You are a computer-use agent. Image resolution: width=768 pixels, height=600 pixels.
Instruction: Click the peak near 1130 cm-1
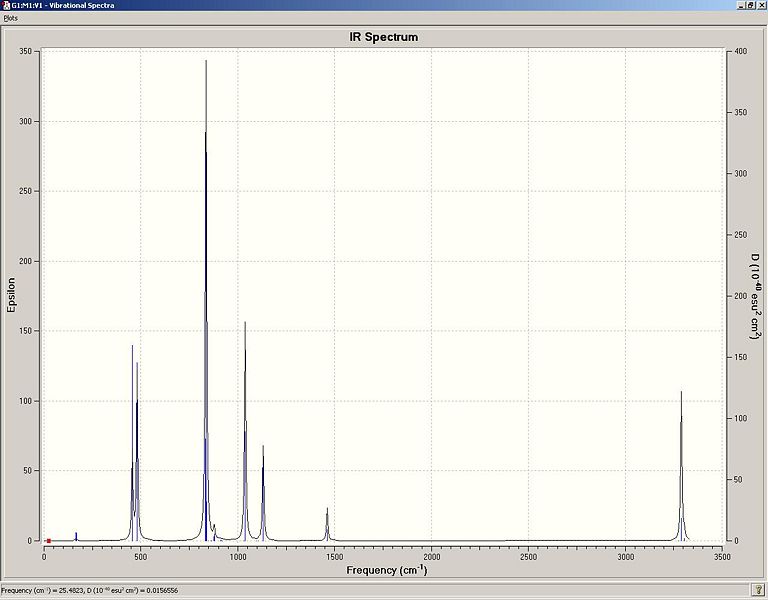[264, 493]
